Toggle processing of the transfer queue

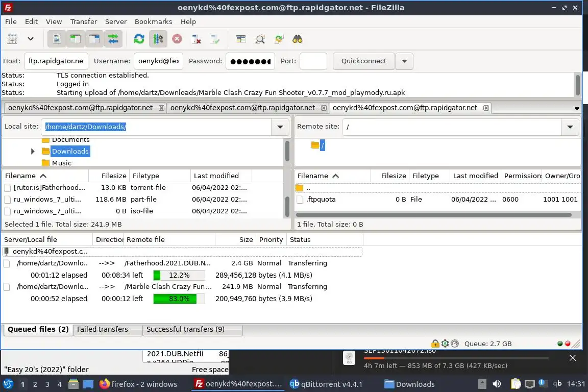click(x=158, y=39)
